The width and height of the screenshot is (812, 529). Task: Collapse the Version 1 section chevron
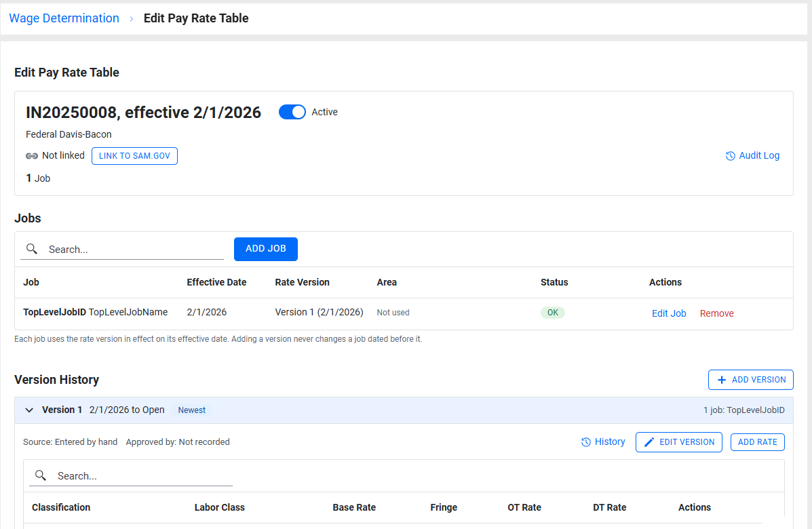click(x=30, y=410)
